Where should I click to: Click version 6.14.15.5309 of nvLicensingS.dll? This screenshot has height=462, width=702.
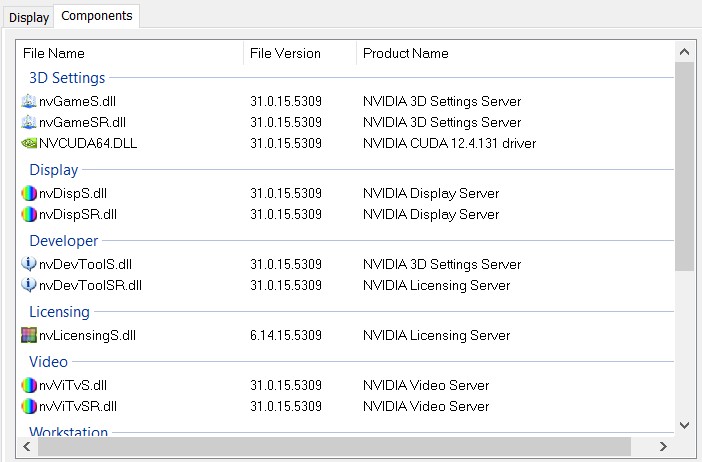[x=286, y=335]
